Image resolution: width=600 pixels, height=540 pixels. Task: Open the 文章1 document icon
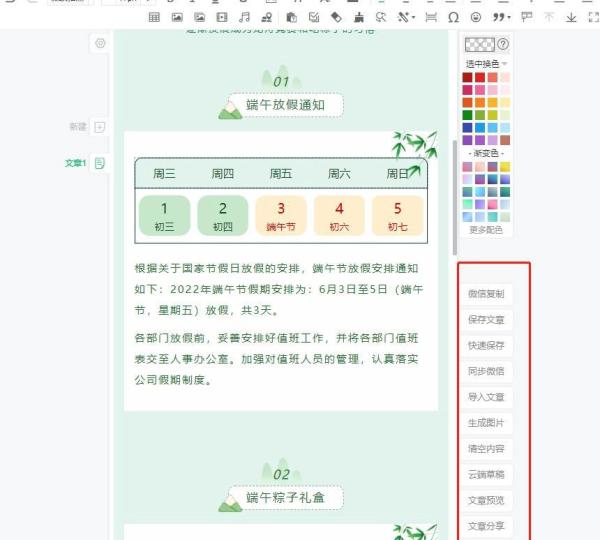coord(100,163)
